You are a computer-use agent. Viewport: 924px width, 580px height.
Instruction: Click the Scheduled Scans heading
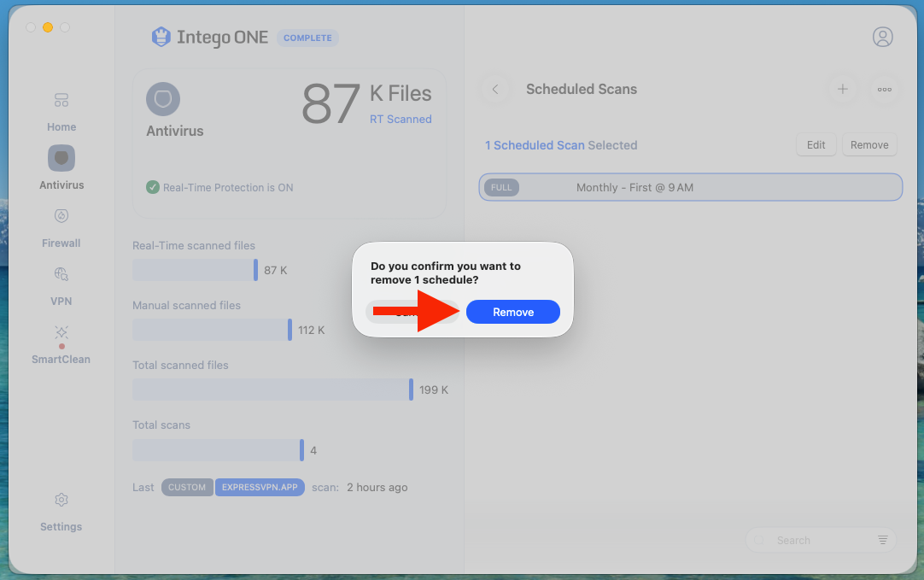582,89
